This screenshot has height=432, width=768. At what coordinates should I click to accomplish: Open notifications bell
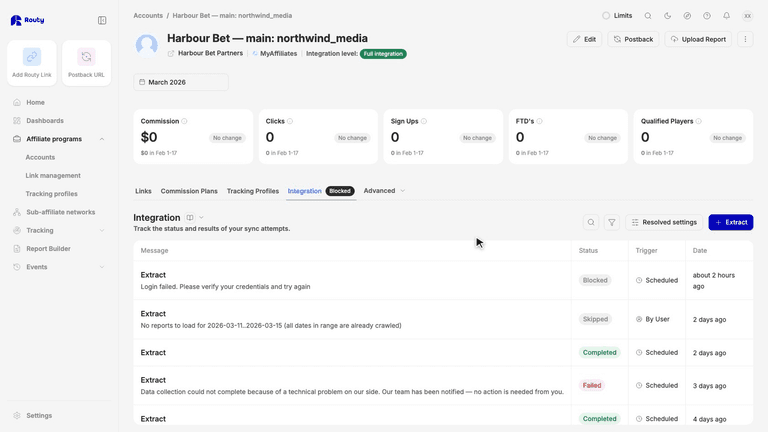(x=726, y=16)
